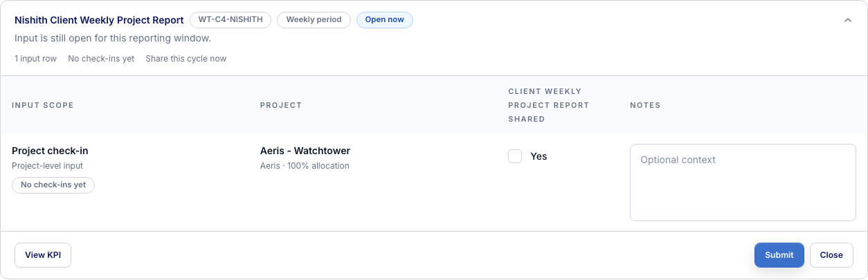Click the Close button
Viewport: 868px width, 280px height.
pyautogui.click(x=831, y=254)
